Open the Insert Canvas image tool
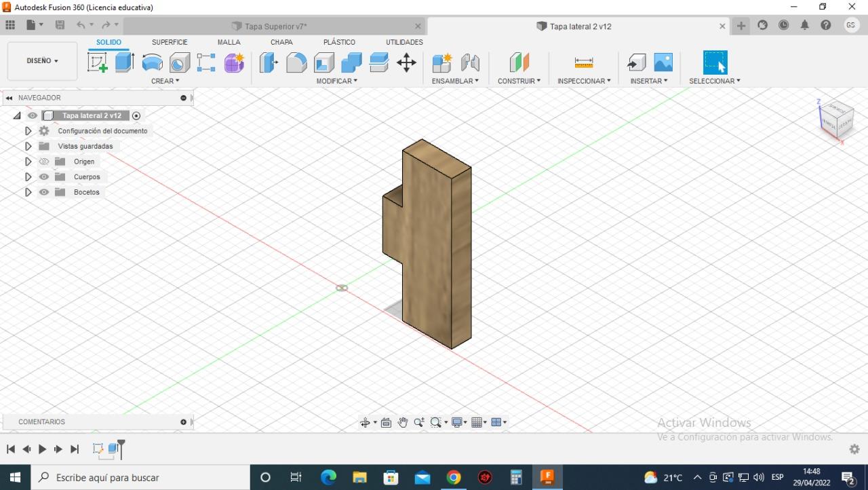 coord(663,62)
